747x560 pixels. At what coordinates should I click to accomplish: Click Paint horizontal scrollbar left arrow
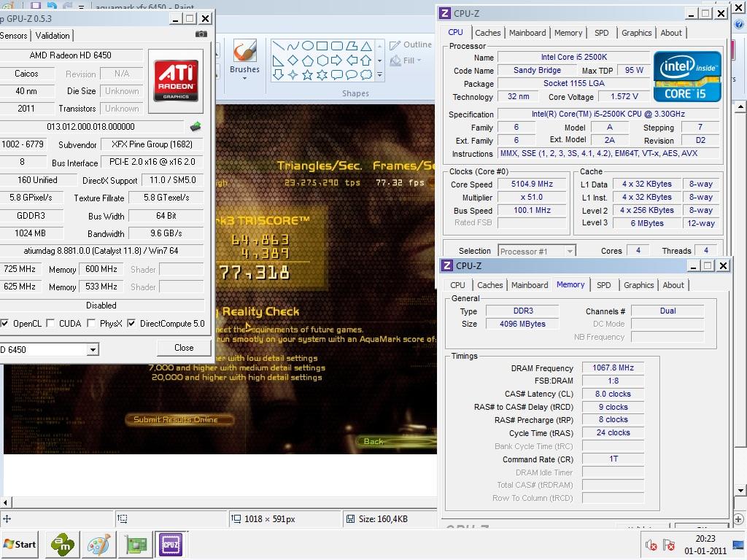point(5,502)
